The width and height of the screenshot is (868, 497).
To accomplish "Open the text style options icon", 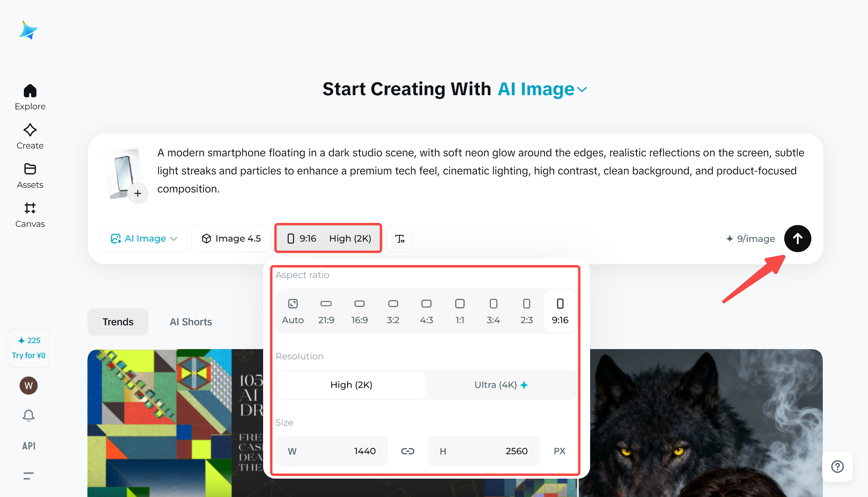I will pyautogui.click(x=399, y=238).
